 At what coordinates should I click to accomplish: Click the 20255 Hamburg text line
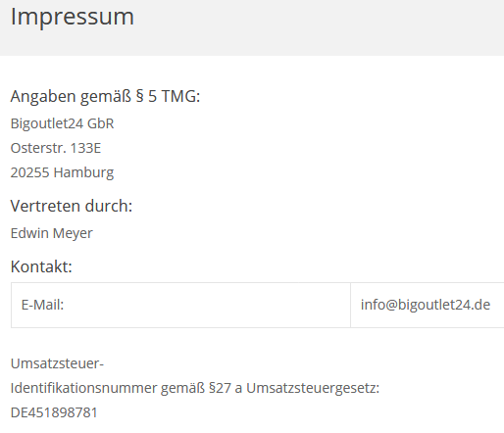coord(62,172)
